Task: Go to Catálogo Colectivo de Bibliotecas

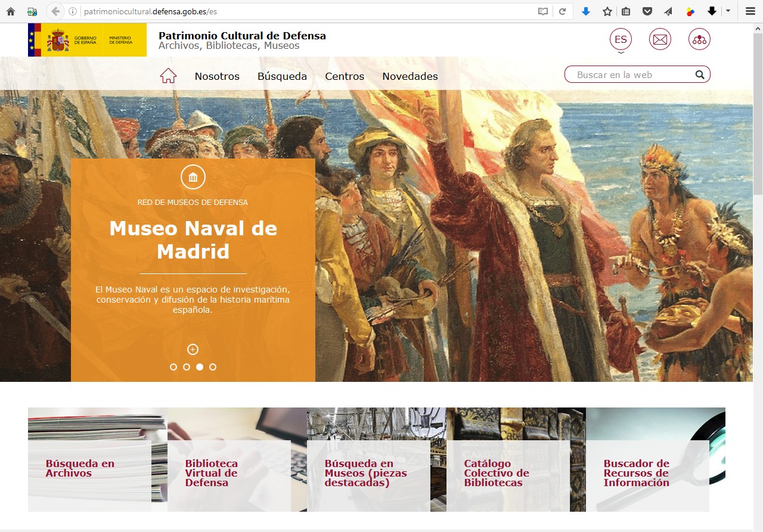Action: [496, 473]
